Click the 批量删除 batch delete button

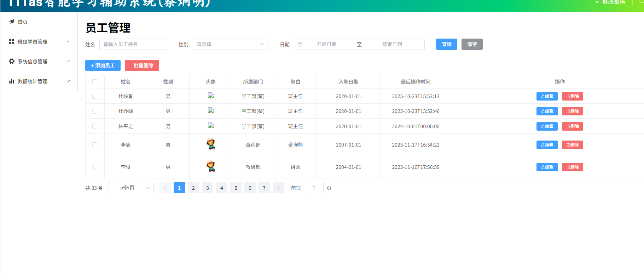coord(142,65)
